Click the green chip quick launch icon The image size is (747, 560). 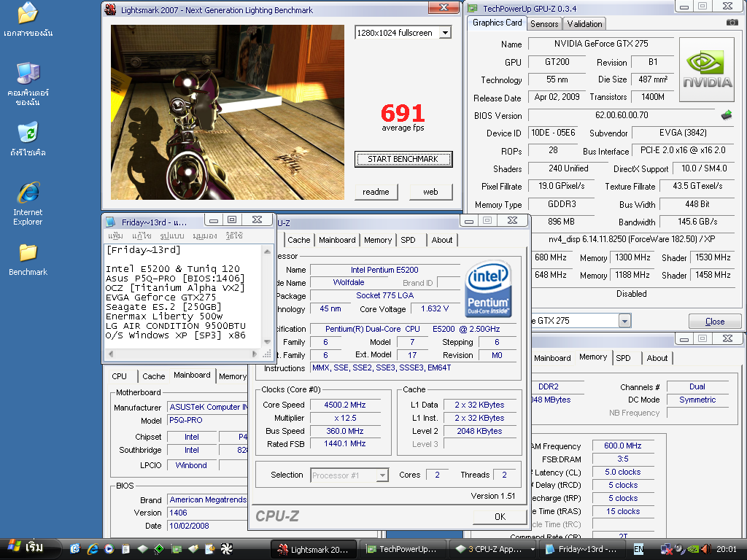(159, 549)
